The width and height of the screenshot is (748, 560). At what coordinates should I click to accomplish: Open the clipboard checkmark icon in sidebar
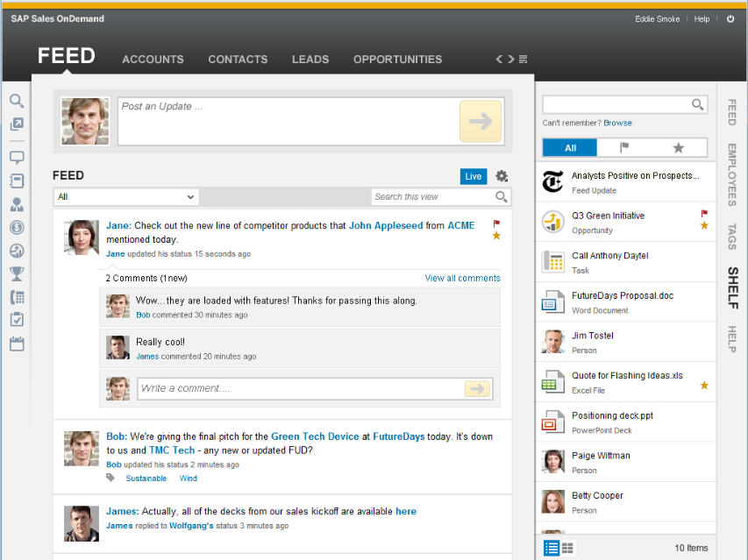pyautogui.click(x=17, y=320)
